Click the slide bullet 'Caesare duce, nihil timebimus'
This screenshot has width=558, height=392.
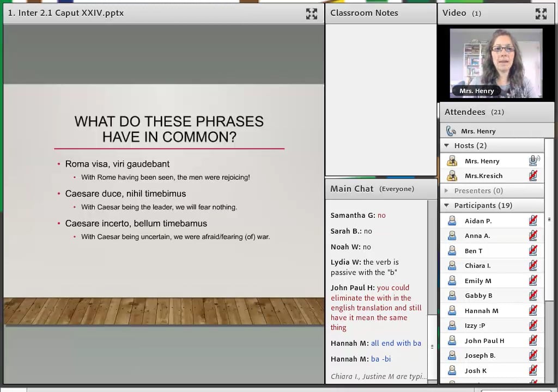126,193
